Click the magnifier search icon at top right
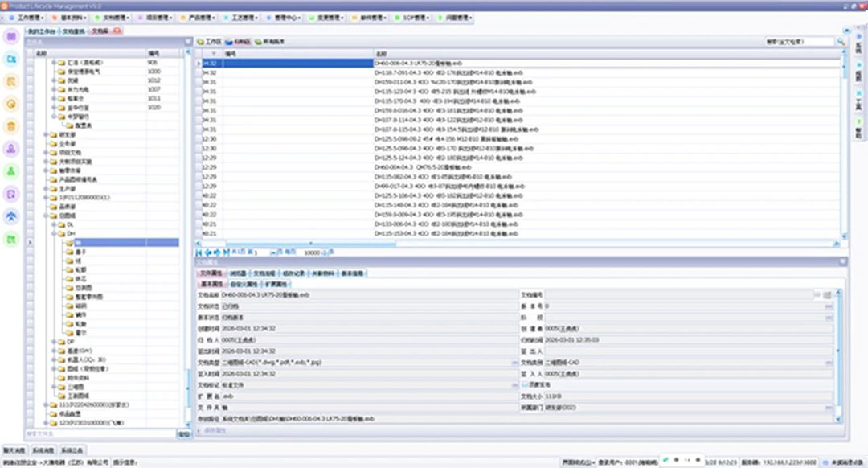The image size is (868, 468). tap(841, 42)
